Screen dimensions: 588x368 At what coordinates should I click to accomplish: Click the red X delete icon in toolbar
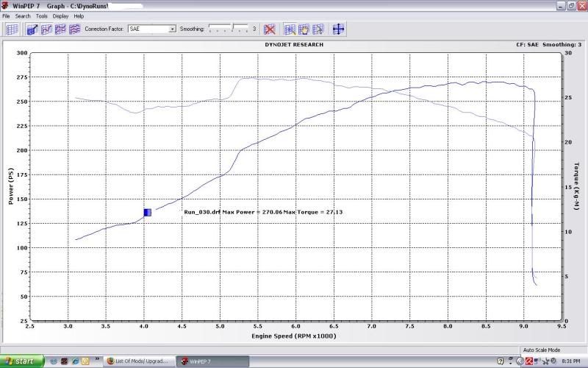click(270, 29)
